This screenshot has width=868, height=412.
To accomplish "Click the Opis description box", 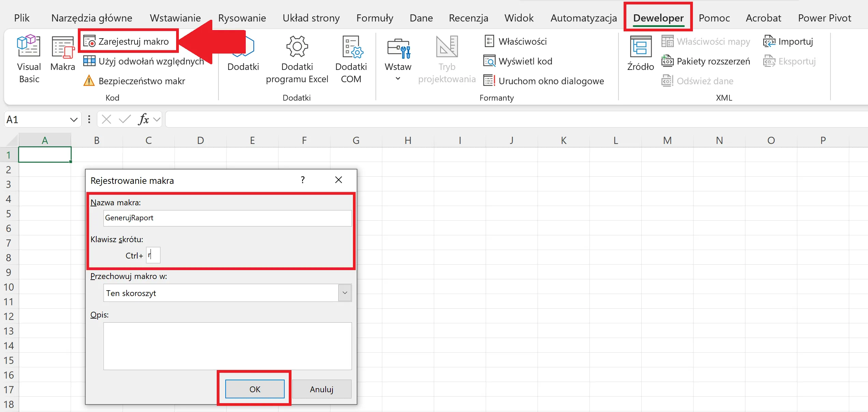I will 227,346.
